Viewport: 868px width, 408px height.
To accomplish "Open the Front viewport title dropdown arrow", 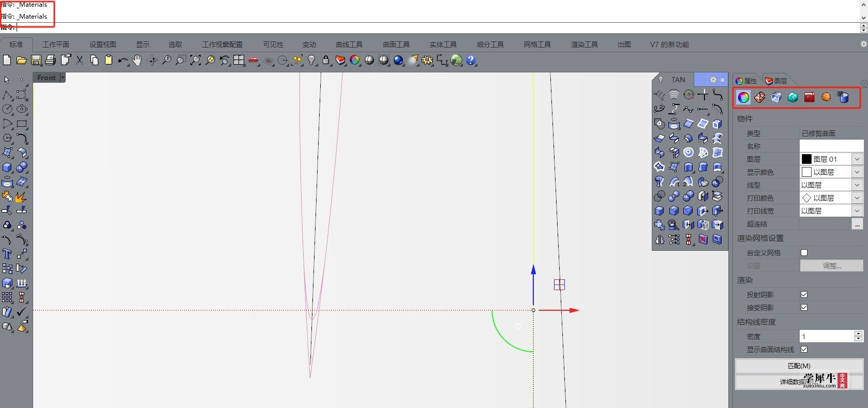I will coord(63,78).
